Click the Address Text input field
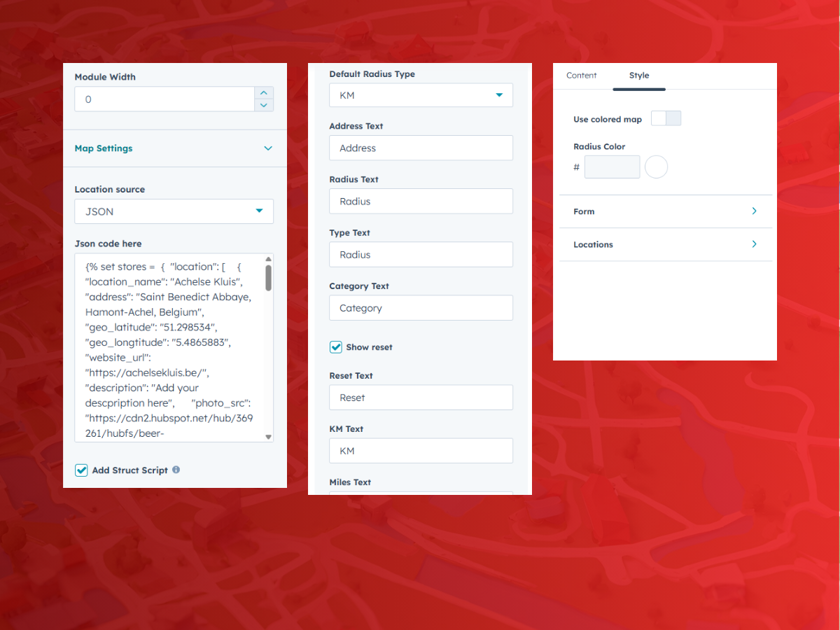 click(421, 148)
